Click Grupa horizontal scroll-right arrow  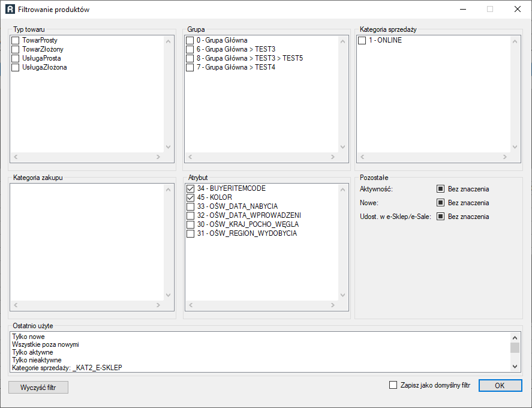[x=332, y=157]
